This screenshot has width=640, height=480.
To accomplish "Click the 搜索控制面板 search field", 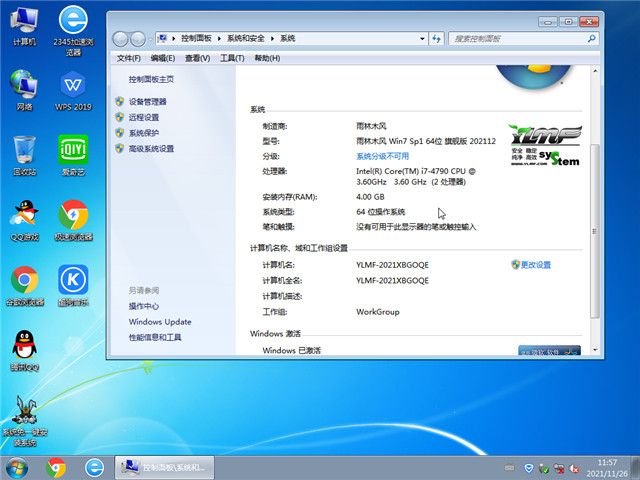I will point(518,39).
